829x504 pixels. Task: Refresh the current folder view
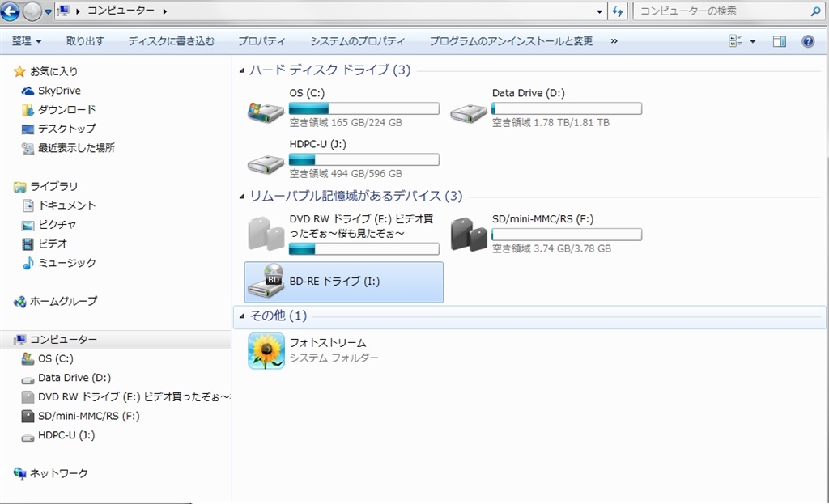[x=617, y=11]
